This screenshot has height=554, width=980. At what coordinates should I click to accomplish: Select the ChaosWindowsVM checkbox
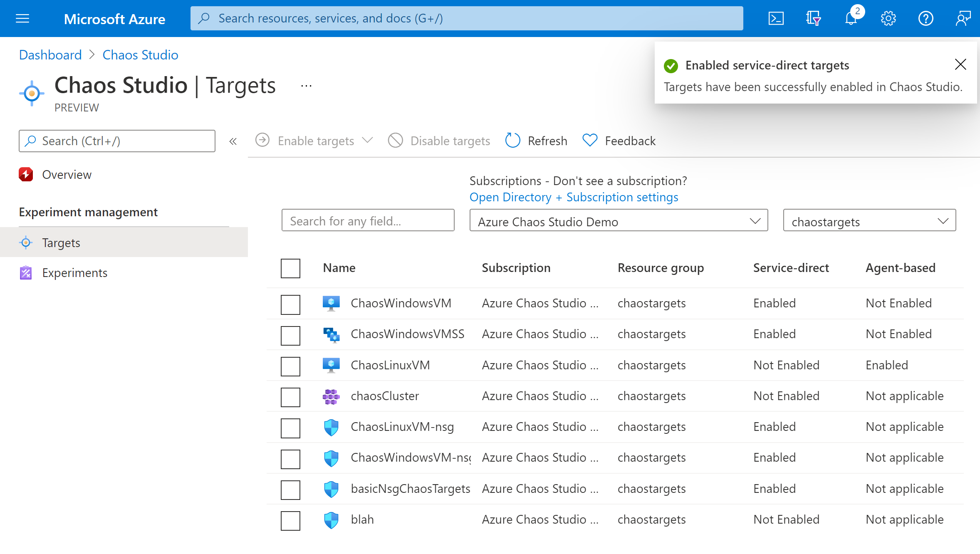point(290,303)
